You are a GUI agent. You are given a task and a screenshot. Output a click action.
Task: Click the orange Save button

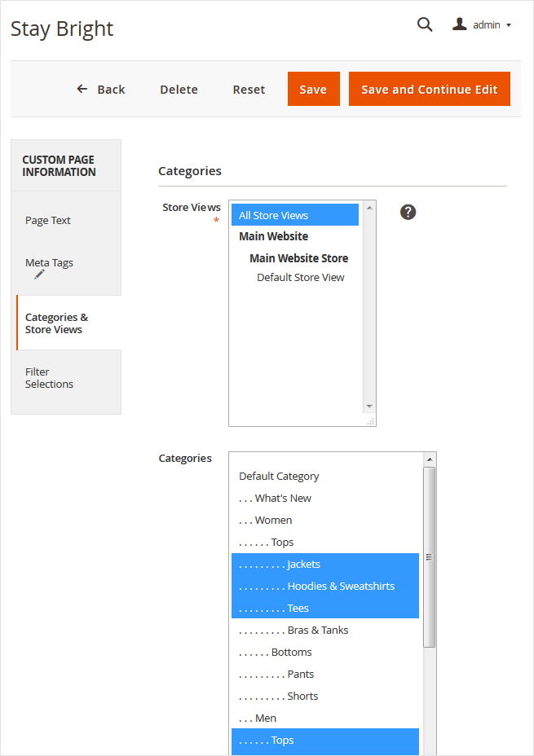[313, 90]
